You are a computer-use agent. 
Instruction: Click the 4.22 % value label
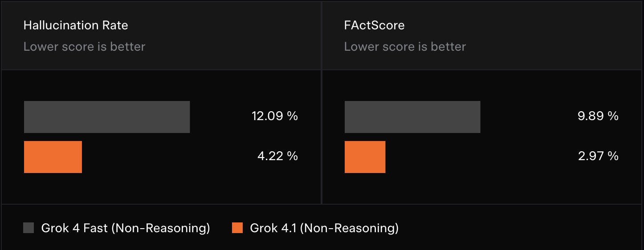coord(277,156)
